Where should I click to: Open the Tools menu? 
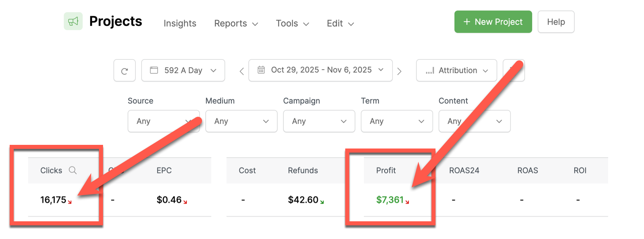click(292, 23)
